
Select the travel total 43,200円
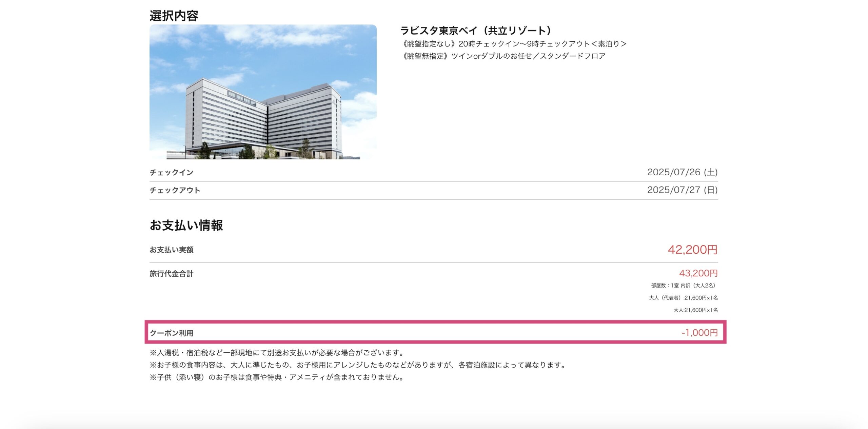pyautogui.click(x=698, y=273)
